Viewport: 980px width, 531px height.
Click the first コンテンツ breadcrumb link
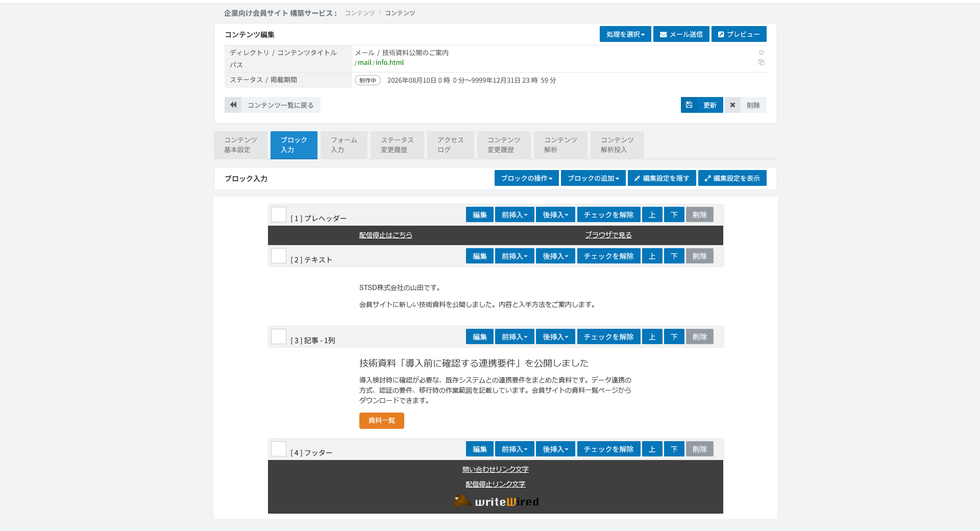tap(360, 13)
